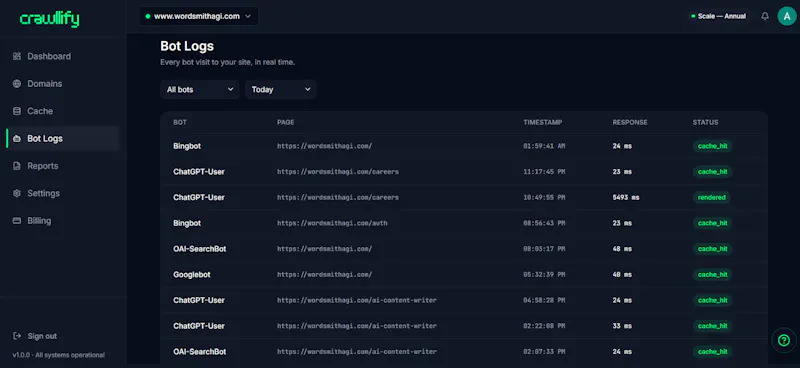Click v1.0.0 all systems operational status
Screen dimensions: 800x368
59,355
